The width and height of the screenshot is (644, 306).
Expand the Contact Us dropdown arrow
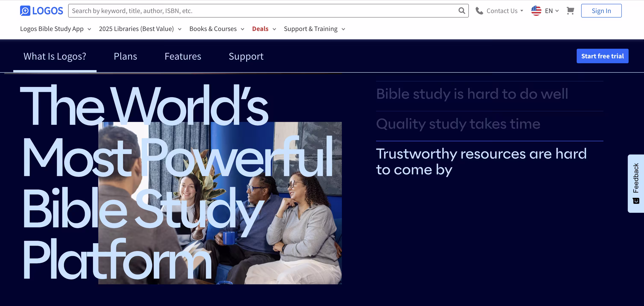(x=522, y=11)
